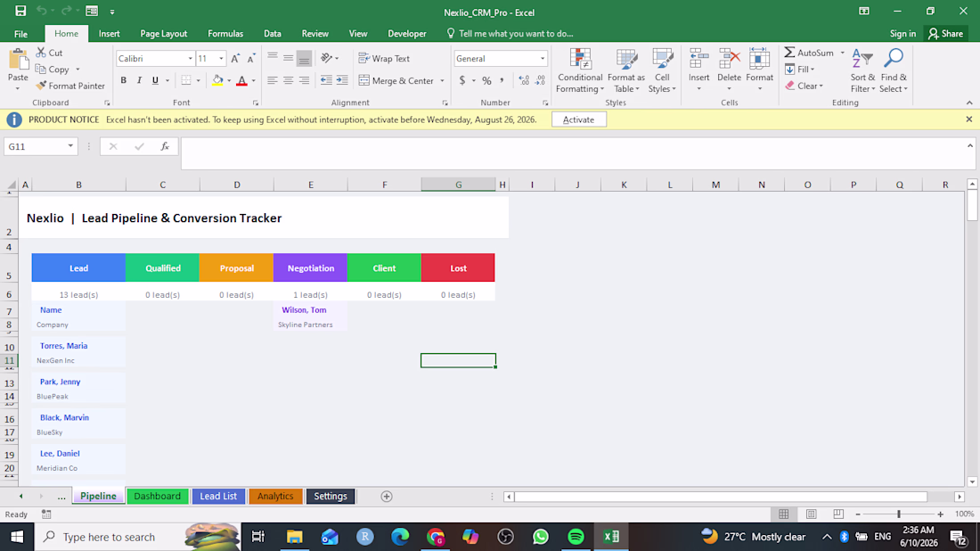Switch to the Formulas ribbon tab
The image size is (980, 551).
(225, 34)
